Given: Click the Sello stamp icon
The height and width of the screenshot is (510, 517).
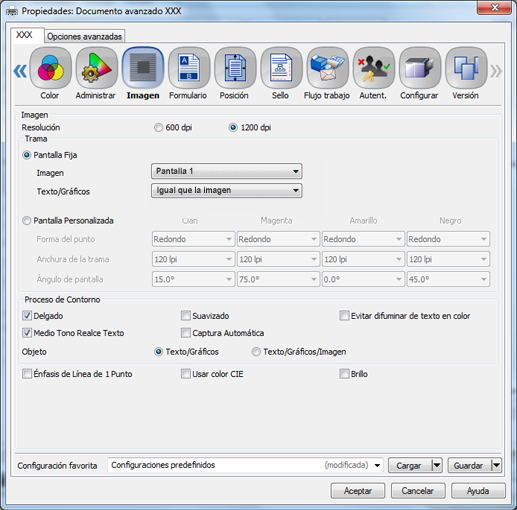Looking at the screenshot, I should [x=281, y=68].
